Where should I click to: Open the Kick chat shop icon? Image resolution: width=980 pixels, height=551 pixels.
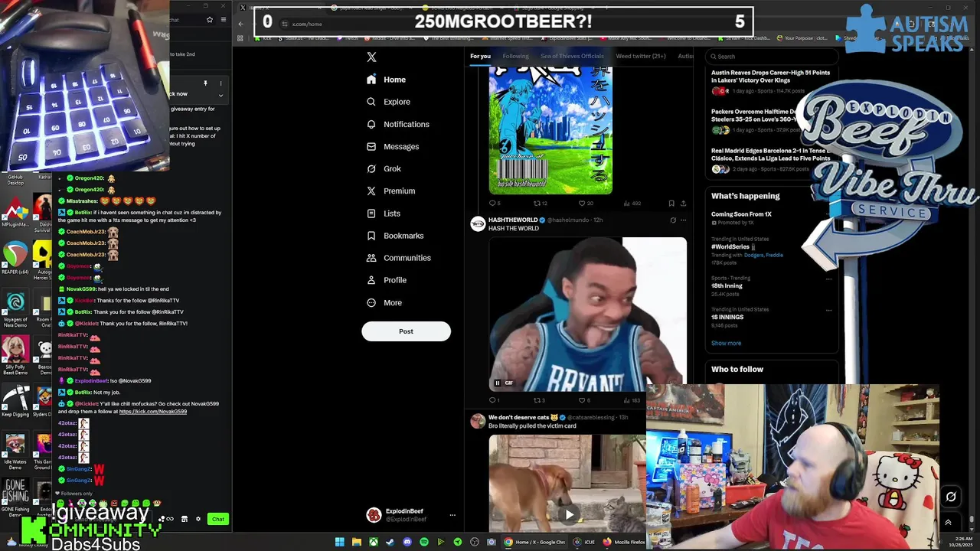(x=184, y=519)
